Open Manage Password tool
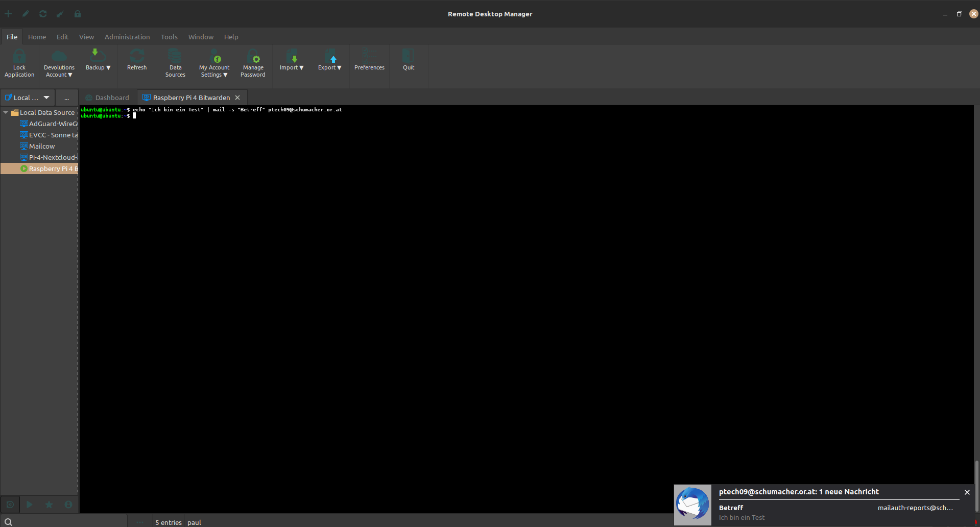 click(x=253, y=56)
